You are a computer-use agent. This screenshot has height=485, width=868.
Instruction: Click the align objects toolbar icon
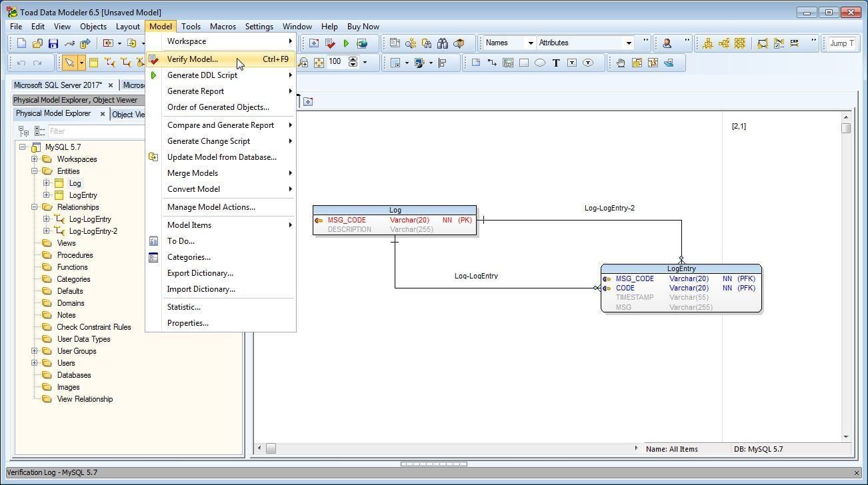point(443,63)
